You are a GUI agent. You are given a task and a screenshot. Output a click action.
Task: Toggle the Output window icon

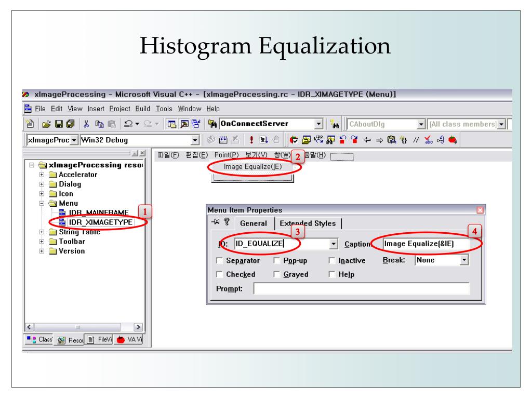(x=184, y=124)
